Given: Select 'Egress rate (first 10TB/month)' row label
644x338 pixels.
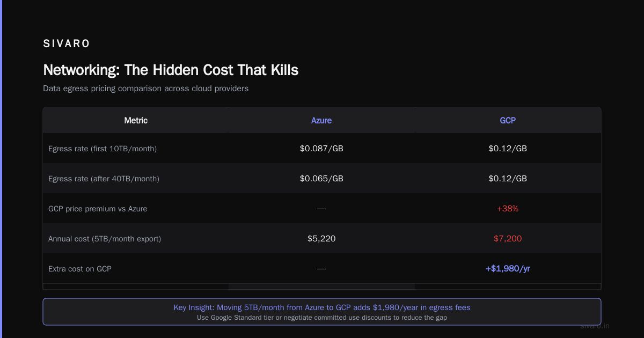Looking at the screenshot, I should [103, 149].
